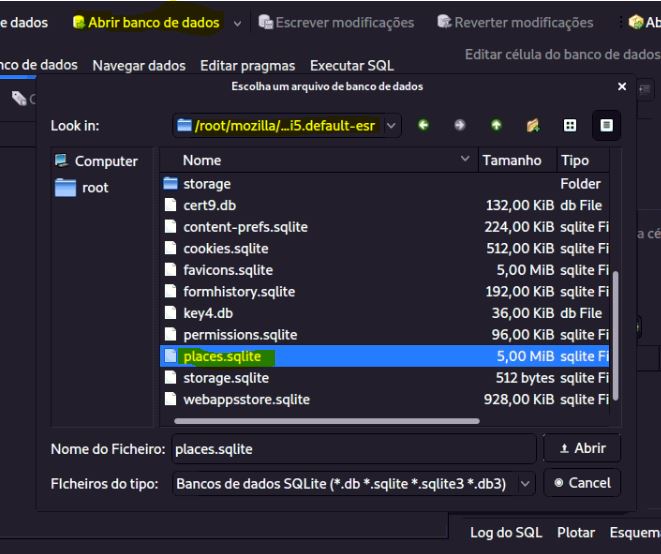The width and height of the screenshot is (661, 554).
Task: Switch to List View icon
Action: point(570,126)
